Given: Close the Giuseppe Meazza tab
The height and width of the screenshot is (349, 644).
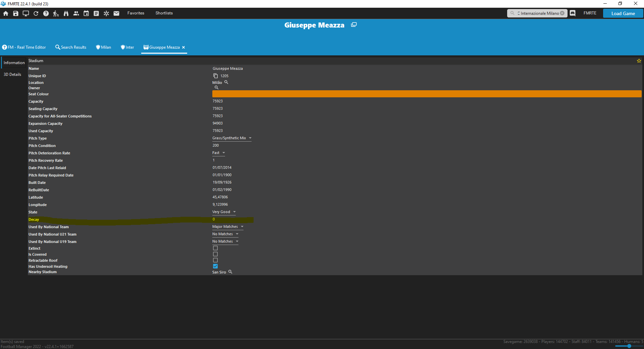Looking at the screenshot, I should [x=183, y=47].
